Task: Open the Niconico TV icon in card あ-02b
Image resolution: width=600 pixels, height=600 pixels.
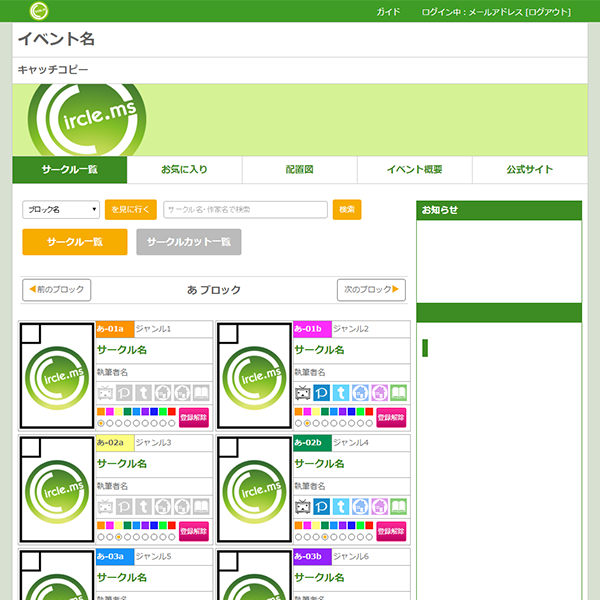Action: (x=302, y=507)
